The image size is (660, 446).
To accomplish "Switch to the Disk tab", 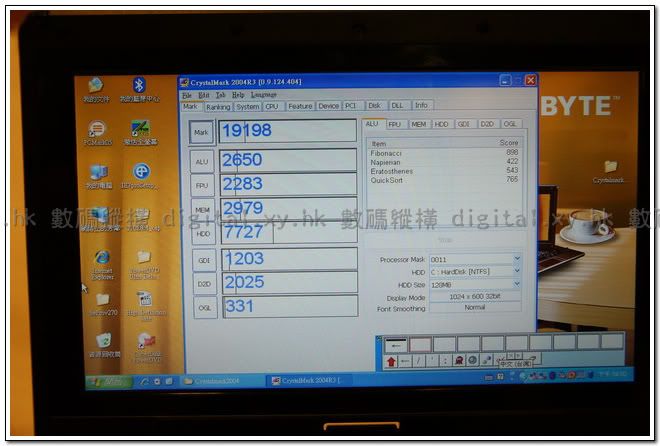I will pyautogui.click(x=375, y=105).
